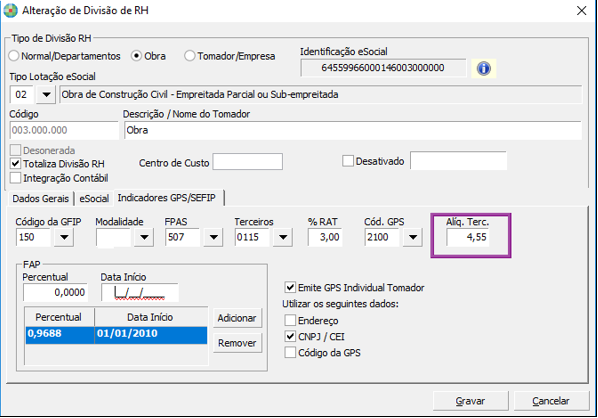This screenshot has width=598, height=418.
Task: Select the Normal/Departamentos radio option
Action: click(13, 56)
